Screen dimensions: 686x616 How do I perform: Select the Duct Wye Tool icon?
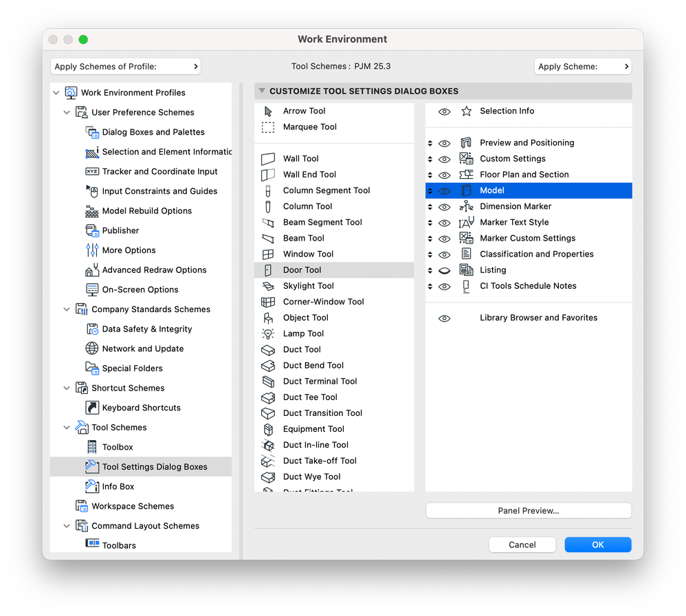coord(268,477)
